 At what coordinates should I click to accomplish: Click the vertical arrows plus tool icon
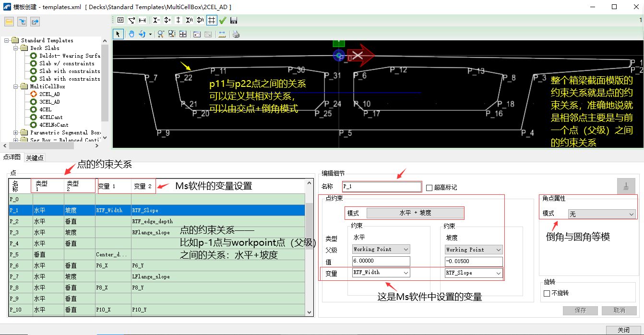click(x=167, y=20)
